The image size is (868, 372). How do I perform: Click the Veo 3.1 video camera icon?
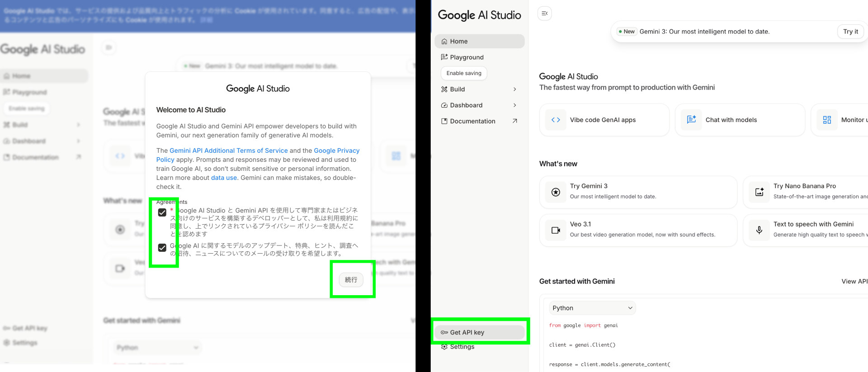point(556,231)
